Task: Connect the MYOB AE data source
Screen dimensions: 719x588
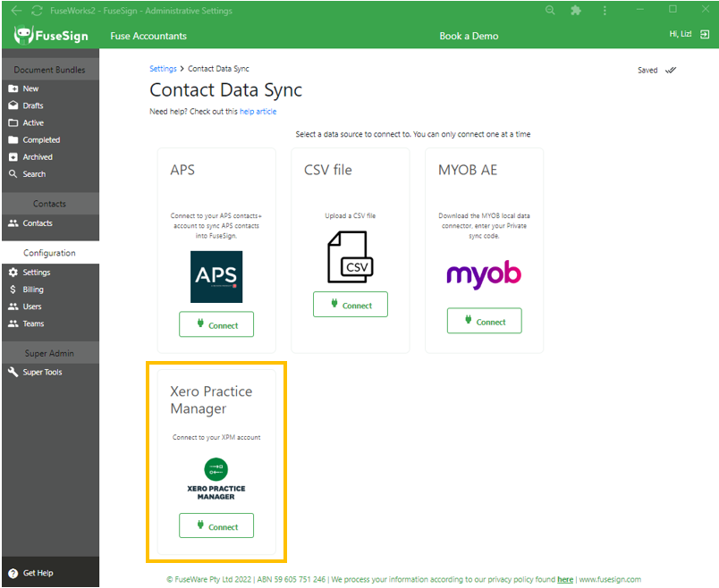Action: point(484,320)
